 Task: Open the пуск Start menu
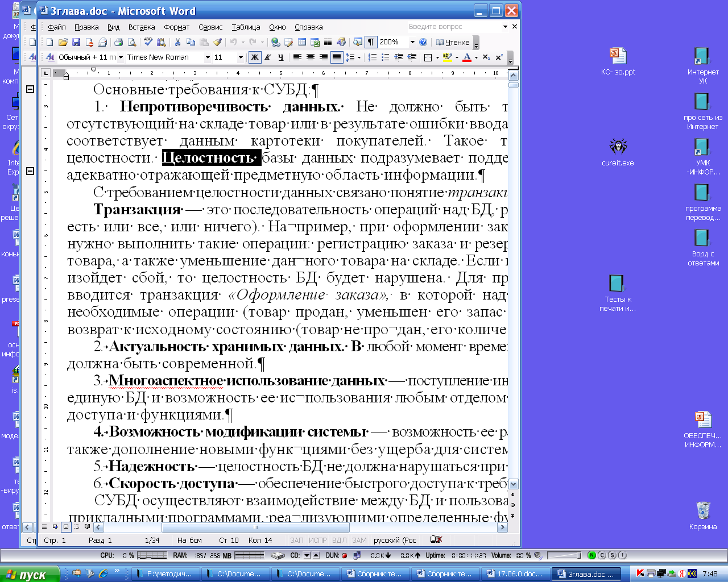[30, 574]
